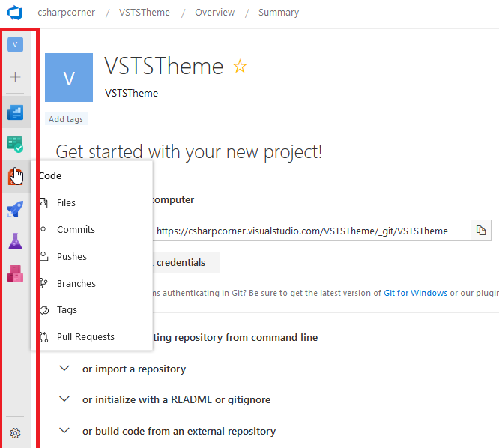Click the Add tags button
Screen dimensions: 499x448
click(x=66, y=119)
